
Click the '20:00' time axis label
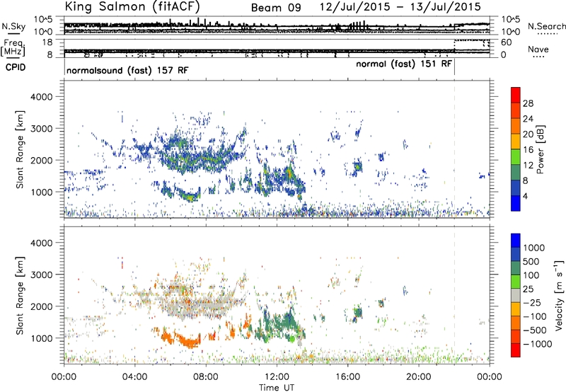419,377
